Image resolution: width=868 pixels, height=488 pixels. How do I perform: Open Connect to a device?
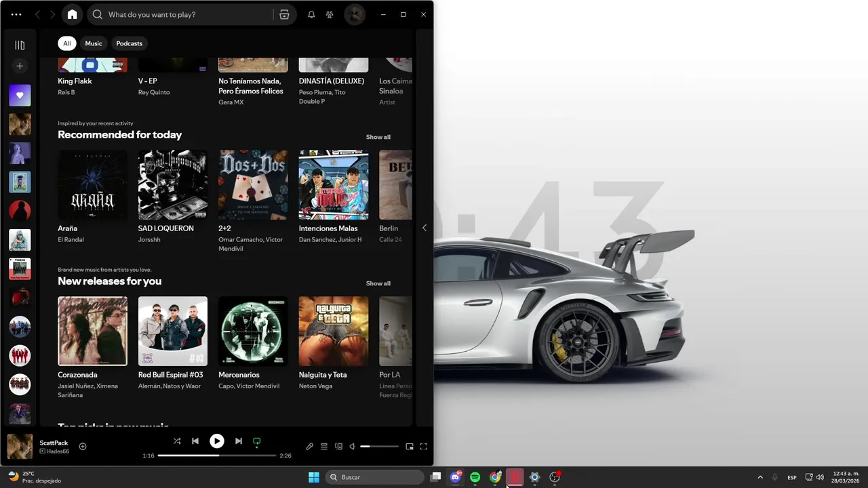coord(338,447)
